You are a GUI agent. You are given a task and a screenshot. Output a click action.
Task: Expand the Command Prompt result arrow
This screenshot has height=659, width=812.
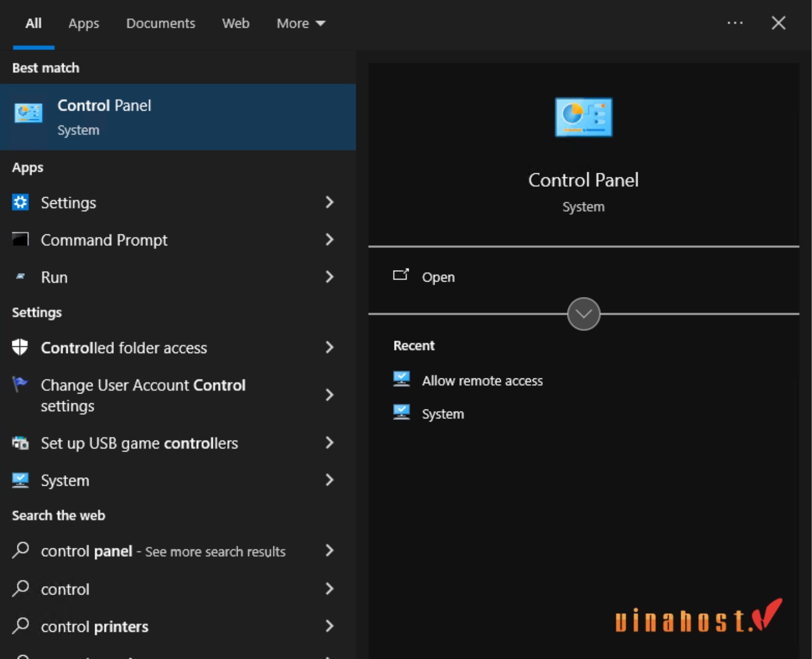coord(330,240)
